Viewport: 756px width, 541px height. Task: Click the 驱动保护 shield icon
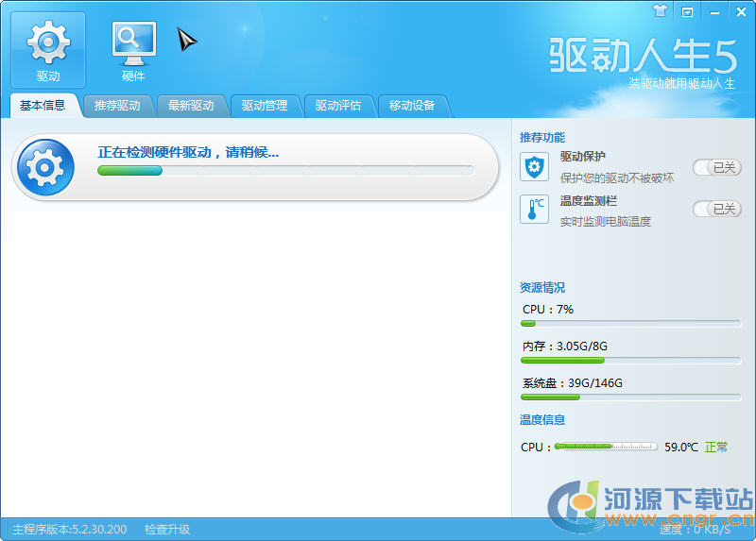click(x=534, y=167)
